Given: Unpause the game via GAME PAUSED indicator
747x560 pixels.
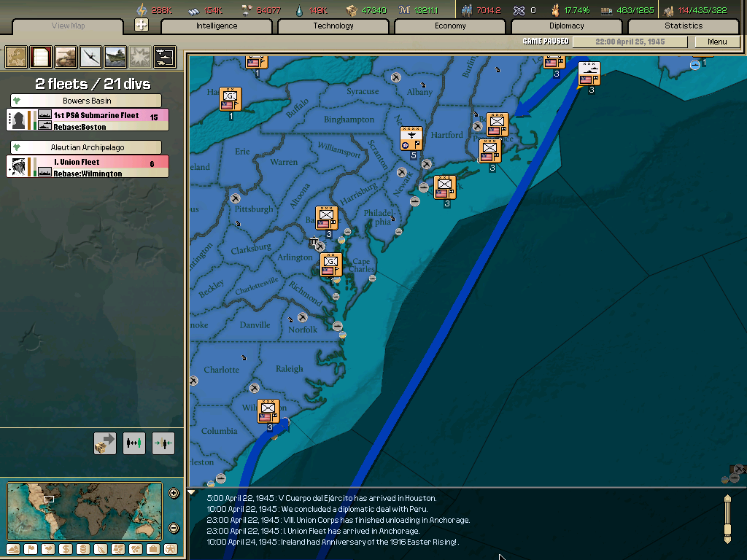Looking at the screenshot, I should pos(546,41).
